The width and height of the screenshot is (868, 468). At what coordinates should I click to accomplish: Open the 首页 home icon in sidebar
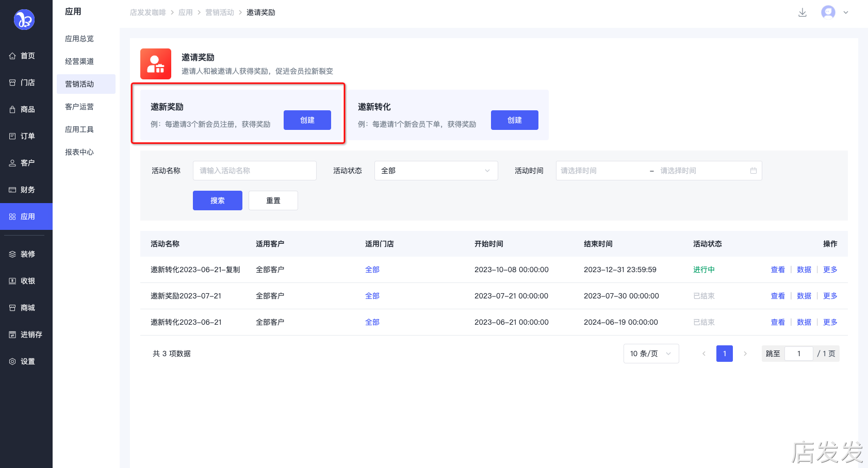[12, 56]
